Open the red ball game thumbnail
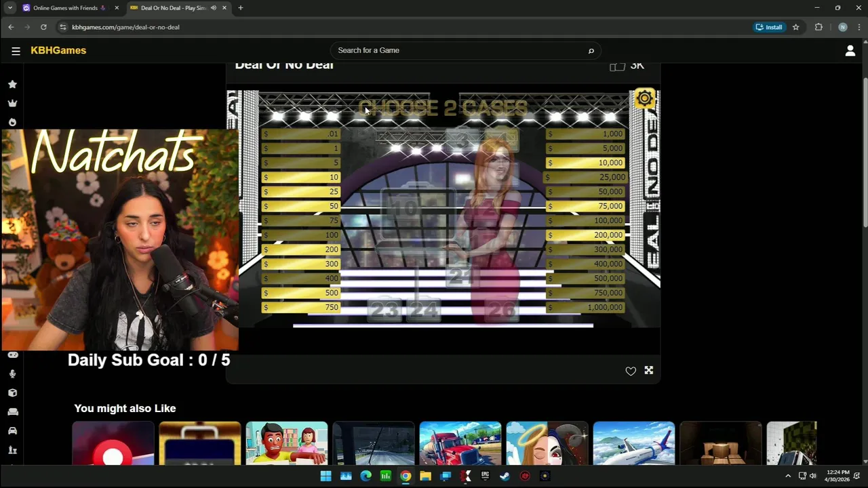868x488 pixels. coord(113,443)
